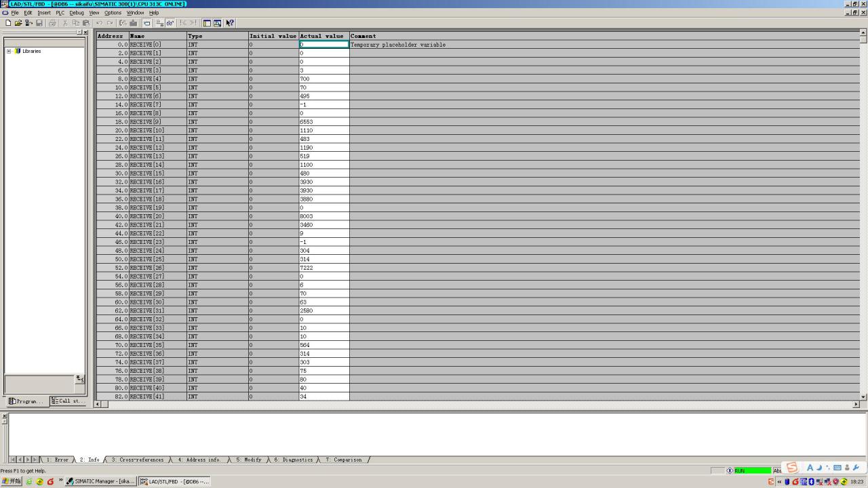Expand the Libraries tree node
Screen dimensions: 868x488
pos(9,51)
